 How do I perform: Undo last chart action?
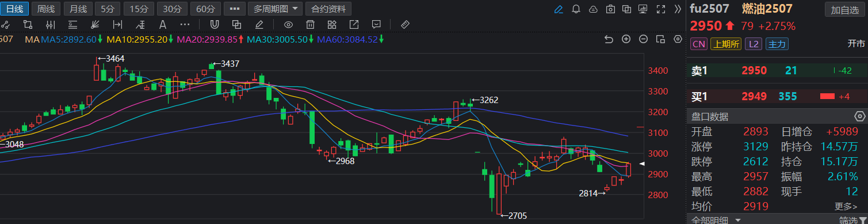point(609,39)
